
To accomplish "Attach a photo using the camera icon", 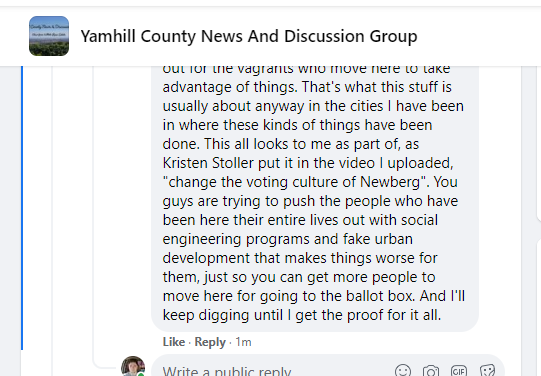I will [x=431, y=371].
